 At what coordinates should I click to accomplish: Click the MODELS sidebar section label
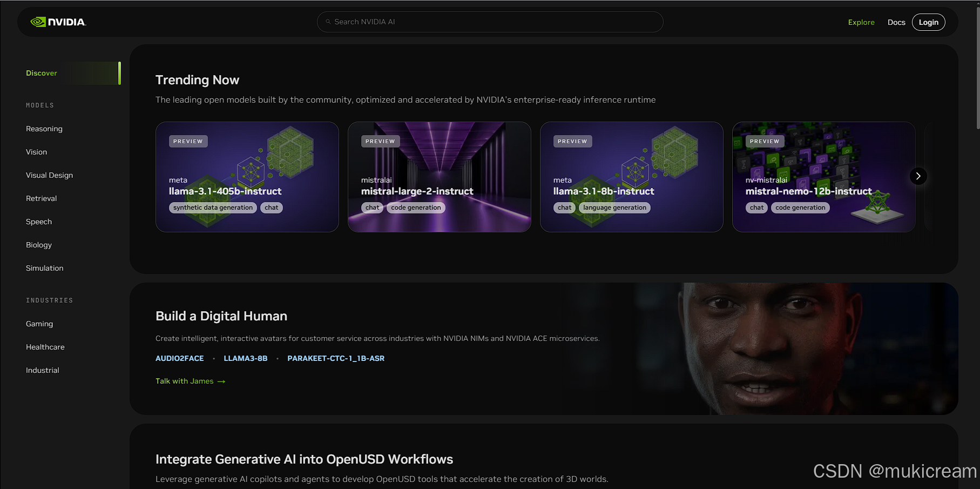pyautogui.click(x=40, y=105)
